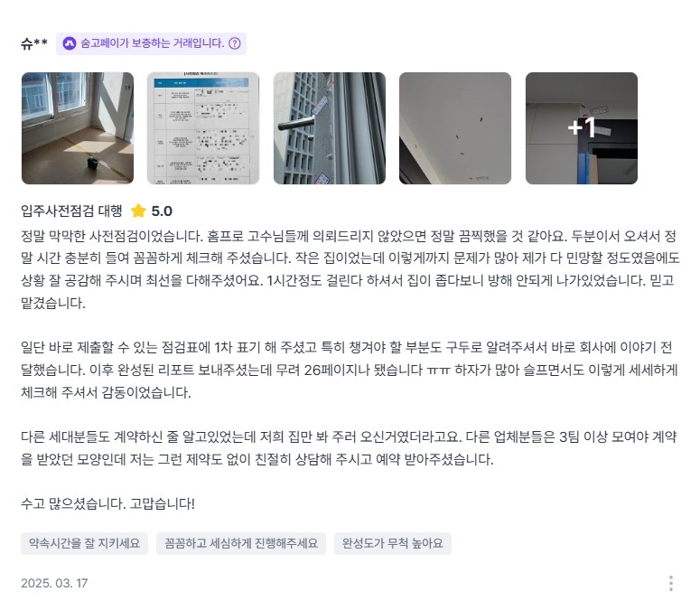Screen dimensions: 700x610
Task: Click the first review paragraph about 사전점검
Action: click(x=350, y=269)
